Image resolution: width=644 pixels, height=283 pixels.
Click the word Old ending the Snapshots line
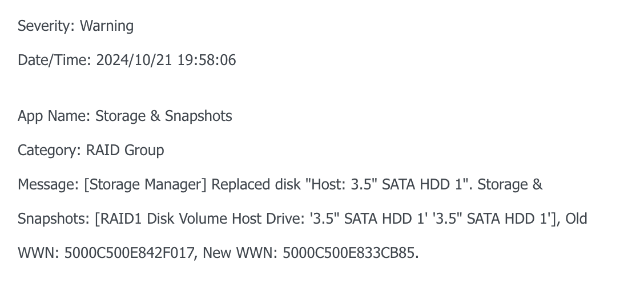click(576, 219)
